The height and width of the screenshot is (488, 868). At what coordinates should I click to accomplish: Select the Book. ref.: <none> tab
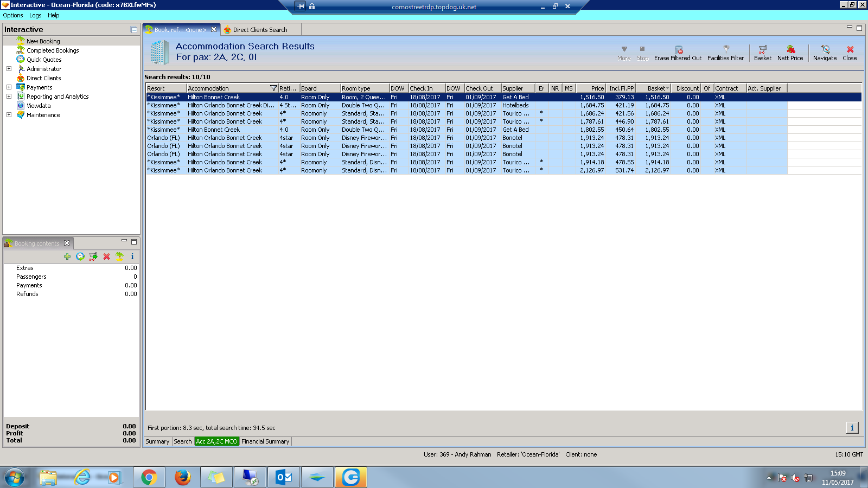pyautogui.click(x=181, y=30)
